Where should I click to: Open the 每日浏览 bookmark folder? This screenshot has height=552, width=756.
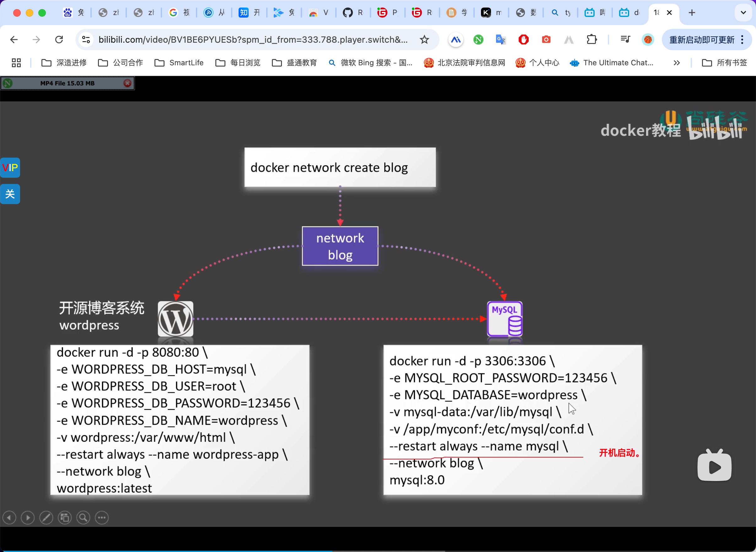tap(238, 63)
